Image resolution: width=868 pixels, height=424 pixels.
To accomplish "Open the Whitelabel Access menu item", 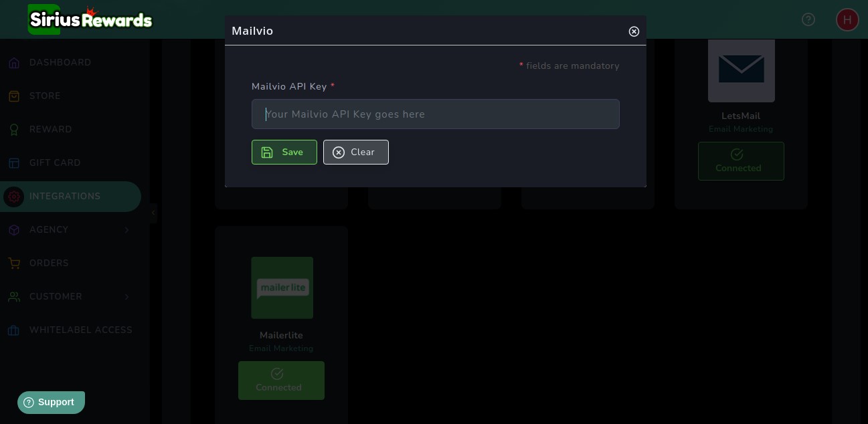I will pos(81,330).
